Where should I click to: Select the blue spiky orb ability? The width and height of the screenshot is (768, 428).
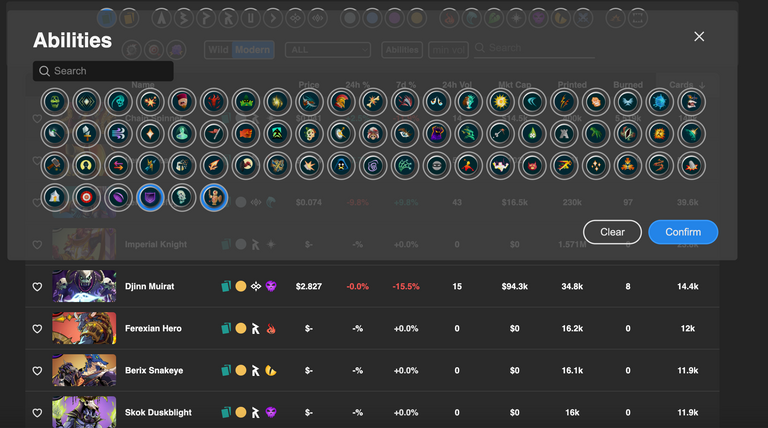tap(660, 102)
